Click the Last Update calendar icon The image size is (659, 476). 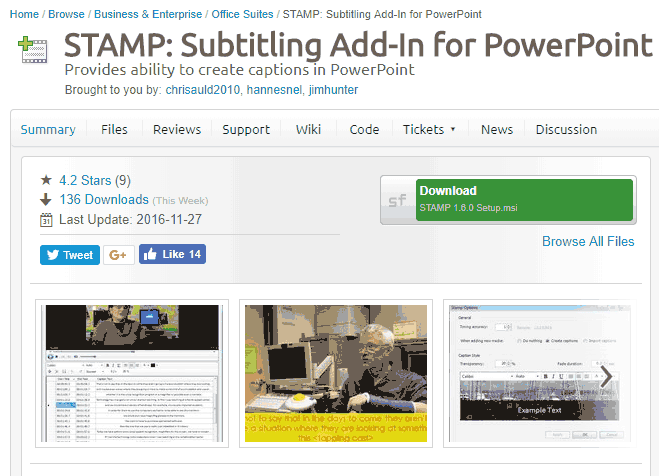pos(46,220)
